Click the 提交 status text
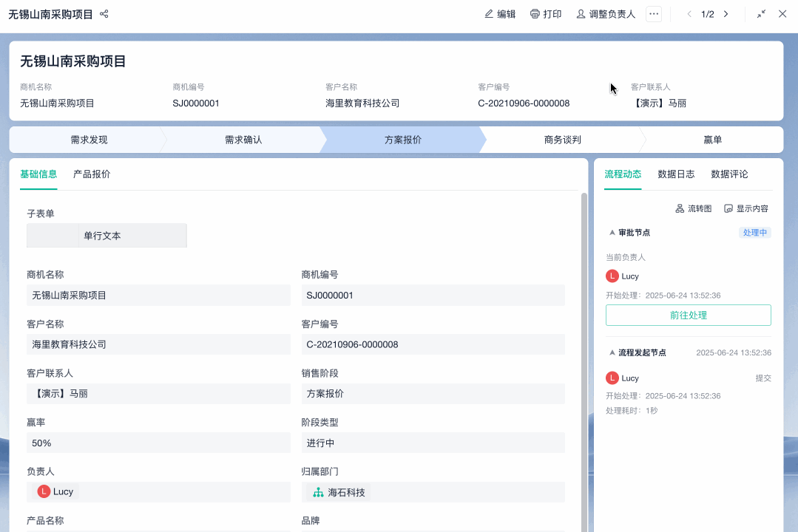Viewport: 798px width, 532px height. click(x=763, y=378)
